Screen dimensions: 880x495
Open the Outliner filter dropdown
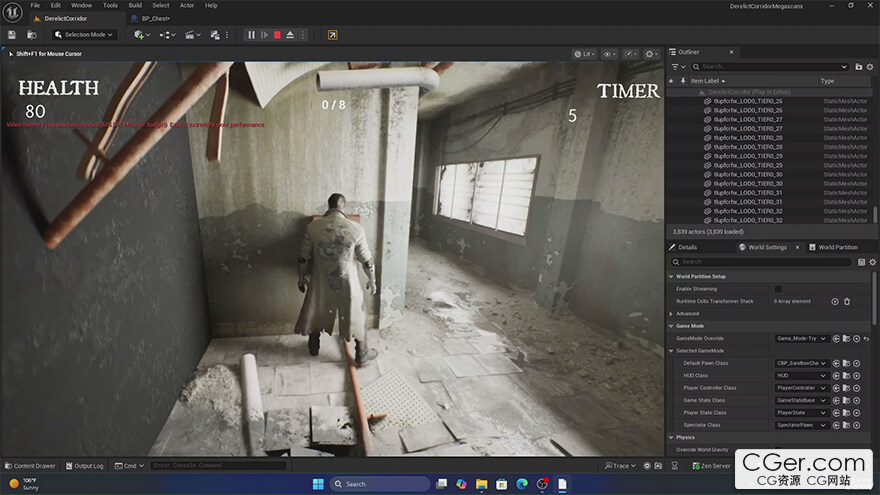tap(677, 67)
